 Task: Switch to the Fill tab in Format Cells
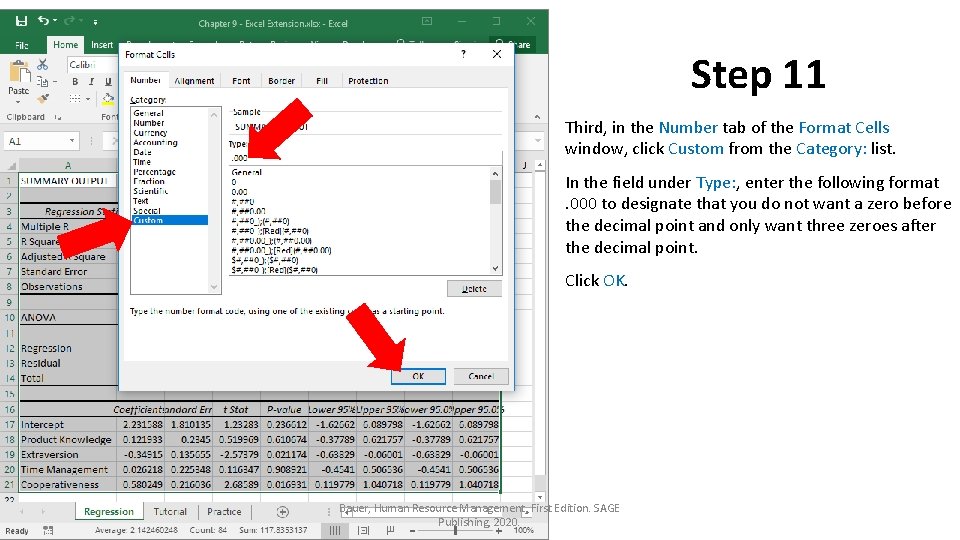click(x=322, y=81)
